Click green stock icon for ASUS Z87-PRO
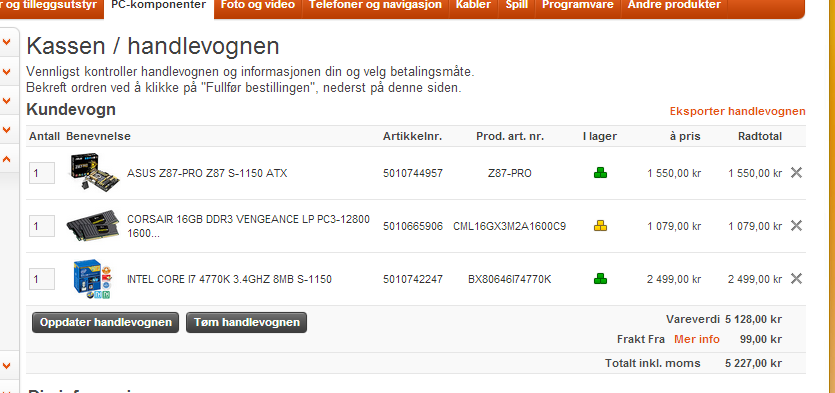Screen dimensions: 835x393 point(601,173)
